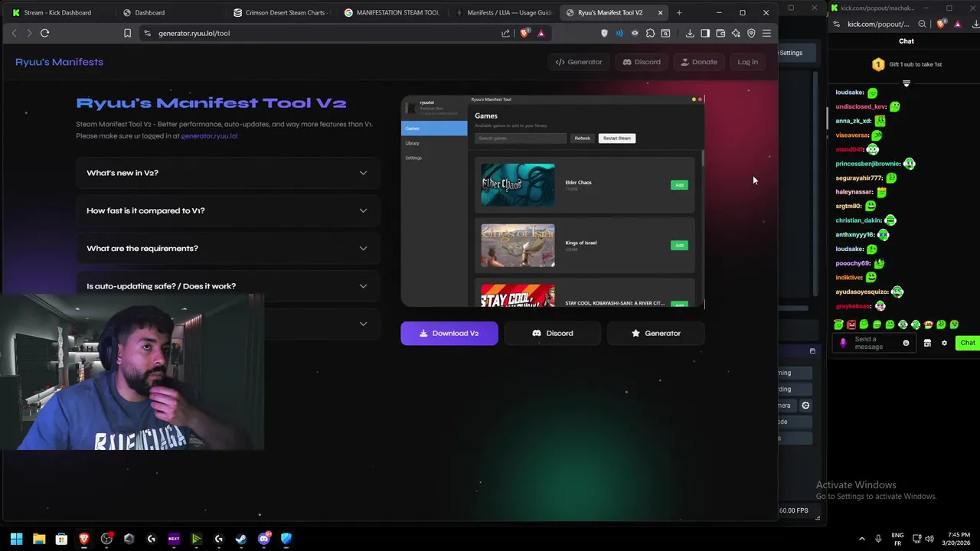Screen dimensions: 980x551
Task: Open the browser hamburger menu
Action: (x=766, y=33)
